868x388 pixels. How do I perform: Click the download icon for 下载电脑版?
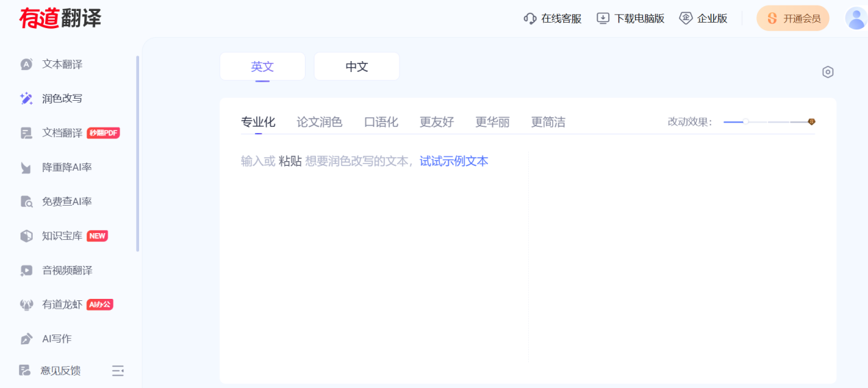click(x=603, y=19)
